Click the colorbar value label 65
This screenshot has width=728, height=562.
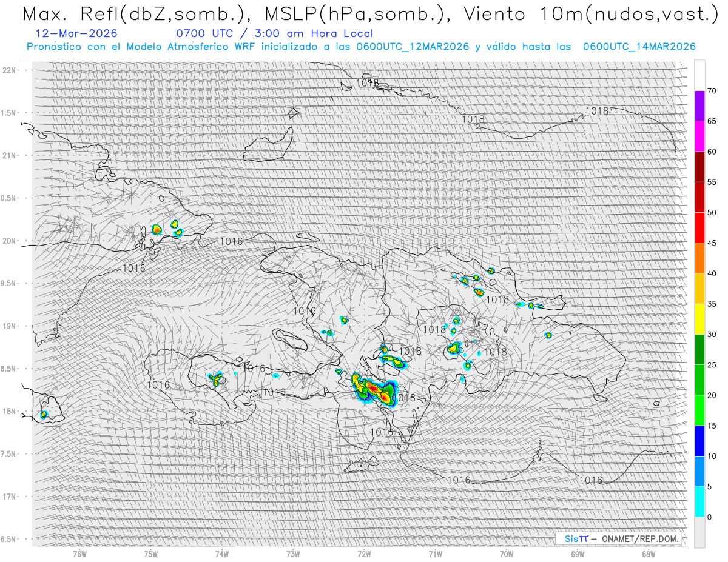pyautogui.click(x=712, y=121)
